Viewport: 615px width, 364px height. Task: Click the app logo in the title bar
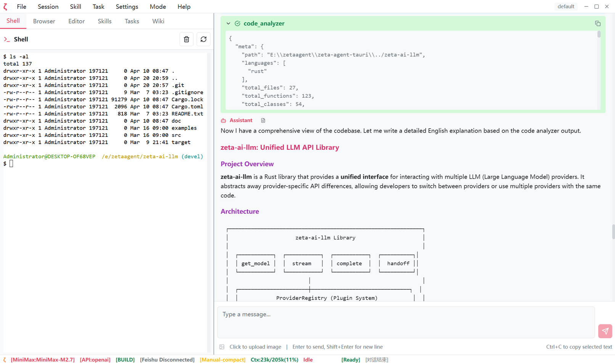click(x=5, y=6)
